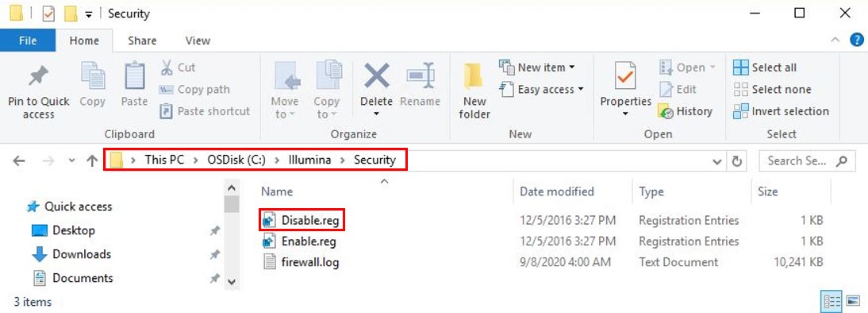The height and width of the screenshot is (313, 868).
Task: Open the File menu tab
Action: pyautogui.click(x=28, y=41)
